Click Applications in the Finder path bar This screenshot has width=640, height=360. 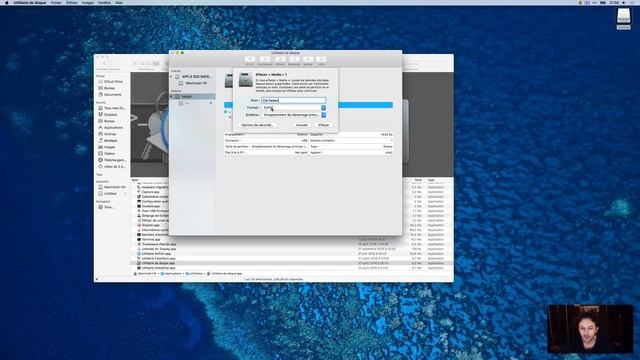click(171, 273)
